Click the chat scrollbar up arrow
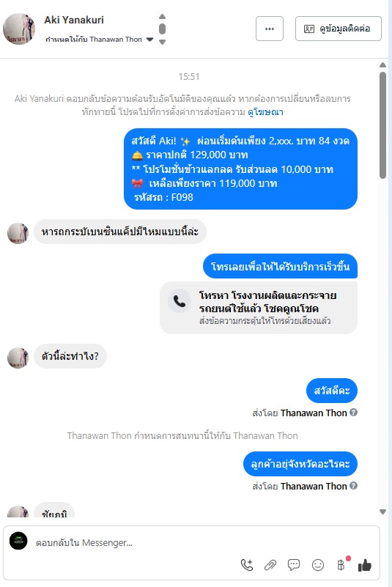The width and height of the screenshot is (392, 587). pos(382,65)
